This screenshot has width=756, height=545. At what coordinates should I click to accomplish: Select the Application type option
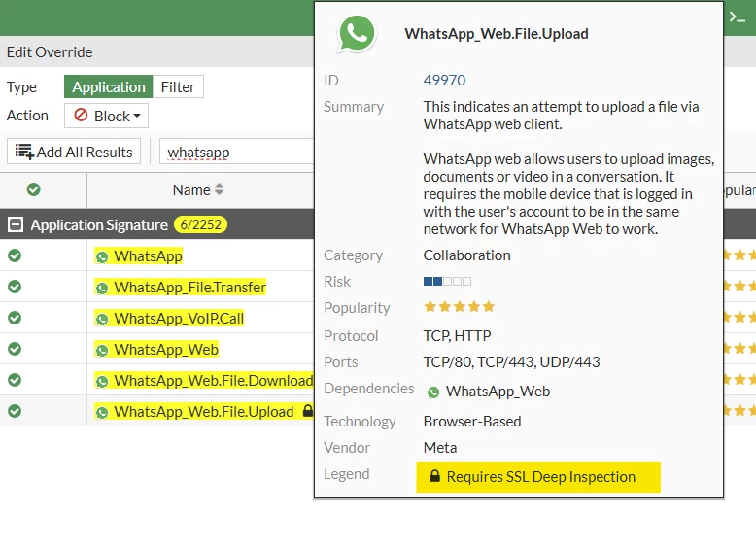(109, 86)
